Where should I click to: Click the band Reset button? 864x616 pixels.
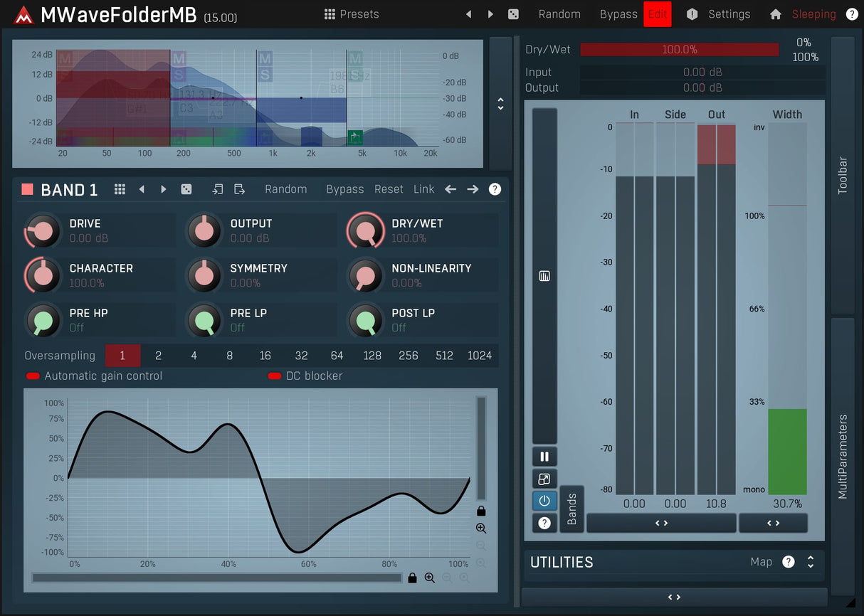[x=389, y=189]
